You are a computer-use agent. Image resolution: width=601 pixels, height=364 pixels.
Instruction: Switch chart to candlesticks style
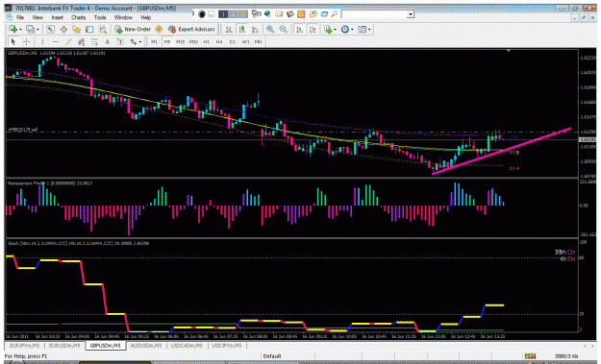point(242,29)
